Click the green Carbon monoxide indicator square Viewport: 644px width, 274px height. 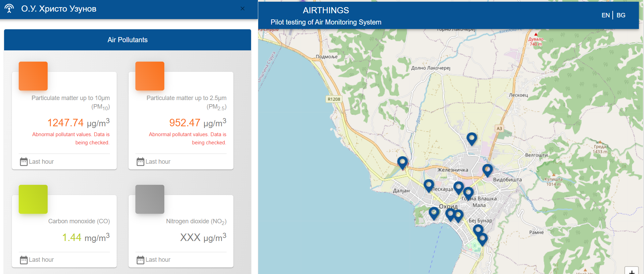point(33,199)
